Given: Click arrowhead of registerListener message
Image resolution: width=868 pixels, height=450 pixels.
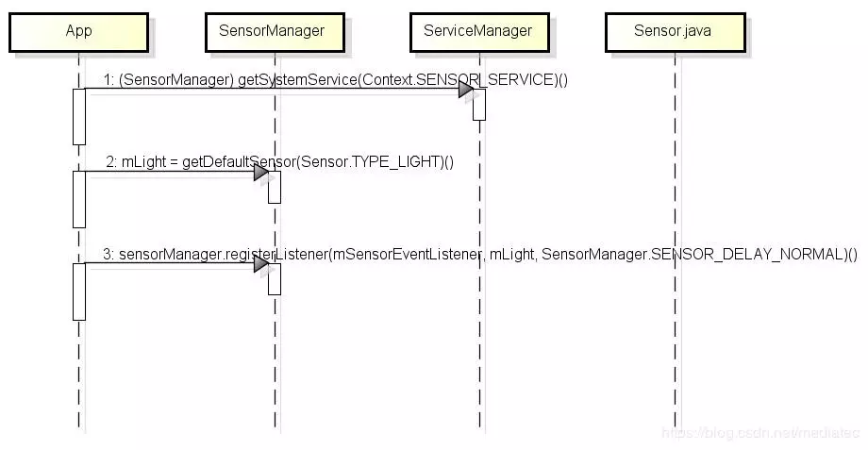Looking at the screenshot, I should click(x=260, y=263).
